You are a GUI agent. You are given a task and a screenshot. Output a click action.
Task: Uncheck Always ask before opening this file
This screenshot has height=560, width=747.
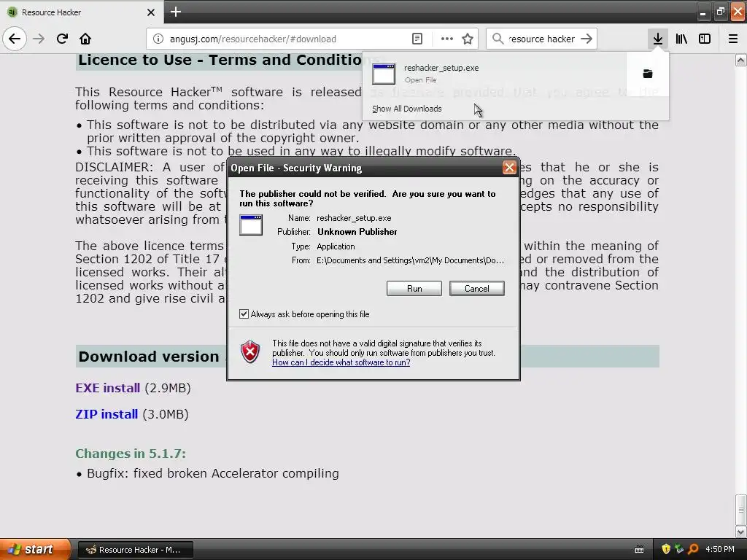pos(244,314)
